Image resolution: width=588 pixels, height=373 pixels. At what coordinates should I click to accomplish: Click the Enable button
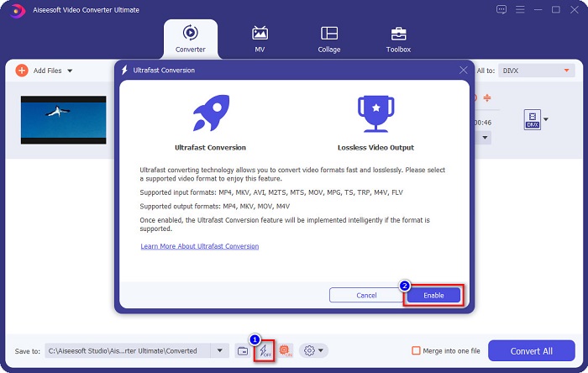(433, 296)
